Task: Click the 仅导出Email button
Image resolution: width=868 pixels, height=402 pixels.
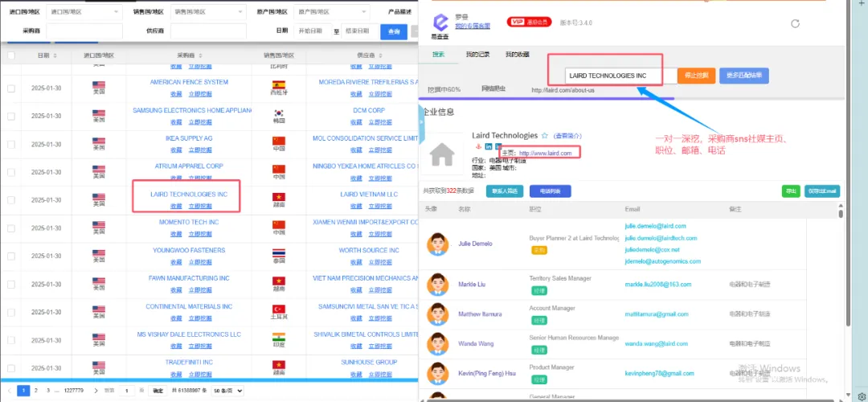Action: pos(822,191)
